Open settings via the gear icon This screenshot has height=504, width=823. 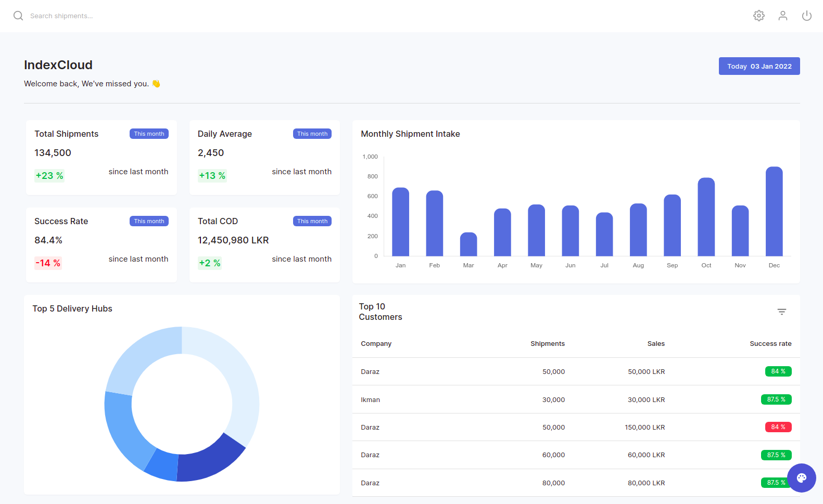coord(759,16)
